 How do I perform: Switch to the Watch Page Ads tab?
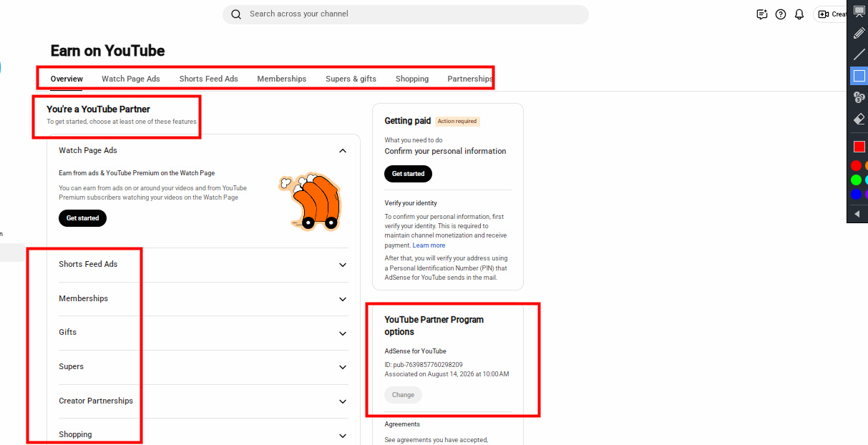(x=131, y=79)
